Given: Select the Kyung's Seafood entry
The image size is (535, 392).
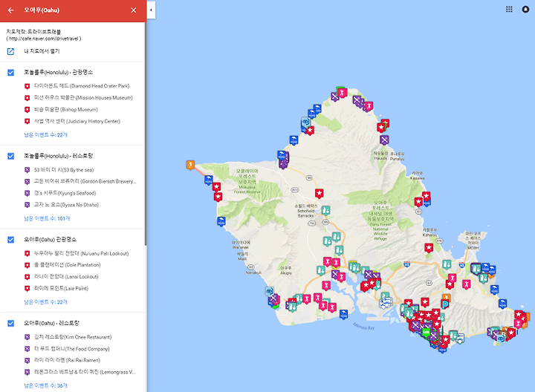Looking at the screenshot, I should point(65,193).
